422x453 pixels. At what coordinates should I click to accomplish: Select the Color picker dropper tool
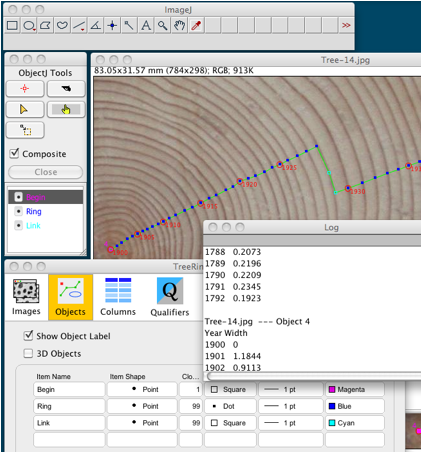(x=196, y=25)
